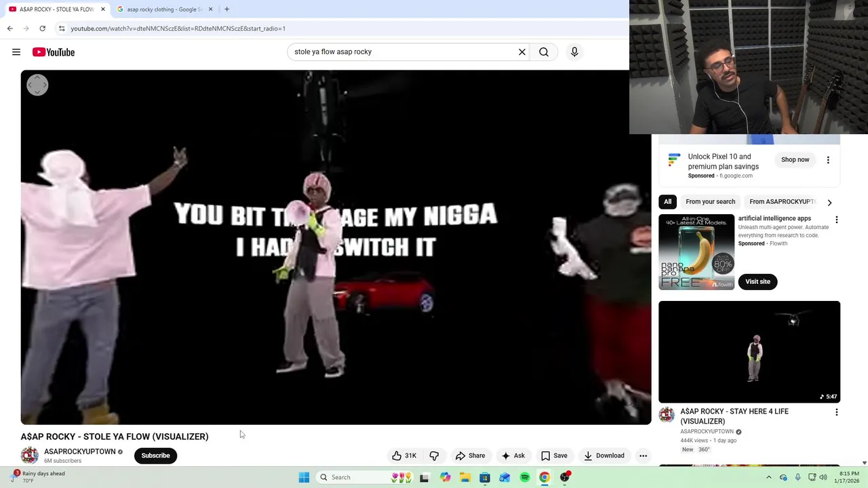Open STAY HERE 4 LIFE video thumbnail

(749, 352)
